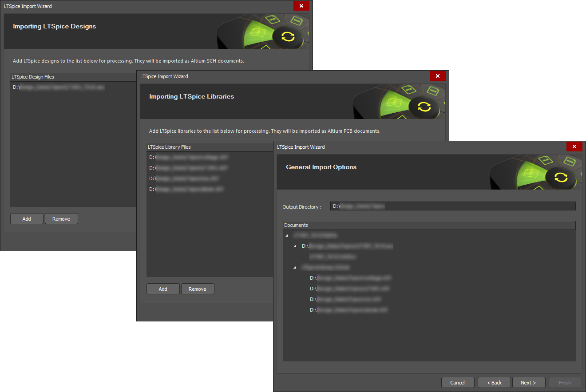This screenshot has width=586, height=392.
Task: Select the single file row under LTSpice Design Files
Action: [x=73, y=87]
